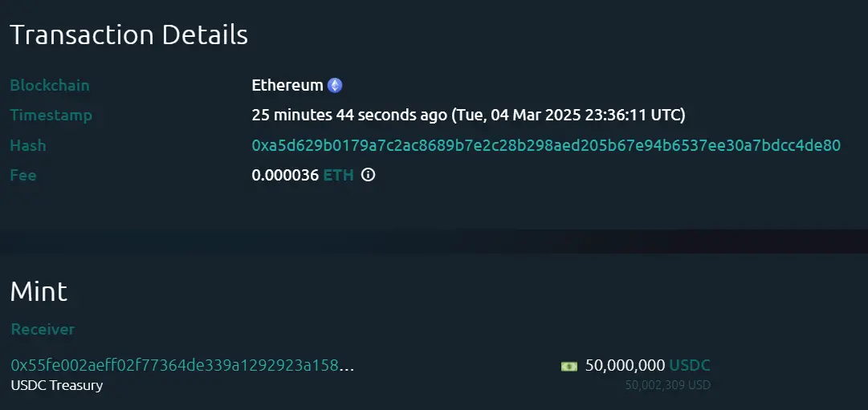
Task: Click the fee info icon
Action: [369, 175]
